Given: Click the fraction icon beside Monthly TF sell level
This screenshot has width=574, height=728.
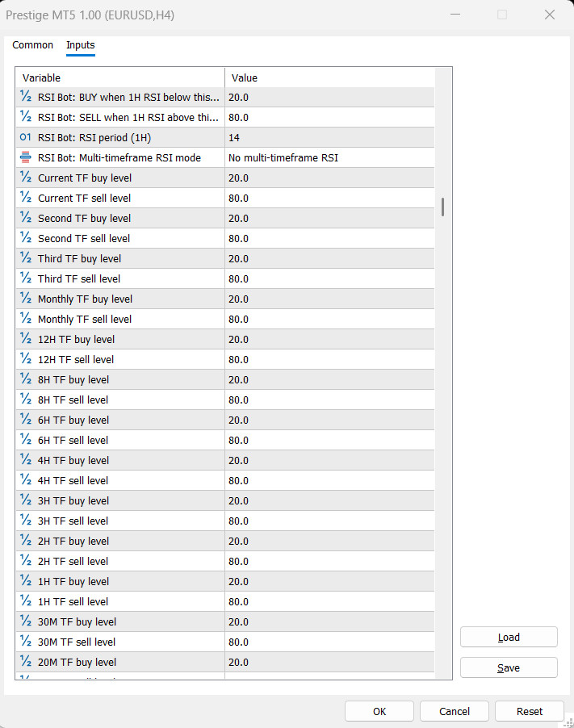Looking at the screenshot, I should click(x=26, y=319).
